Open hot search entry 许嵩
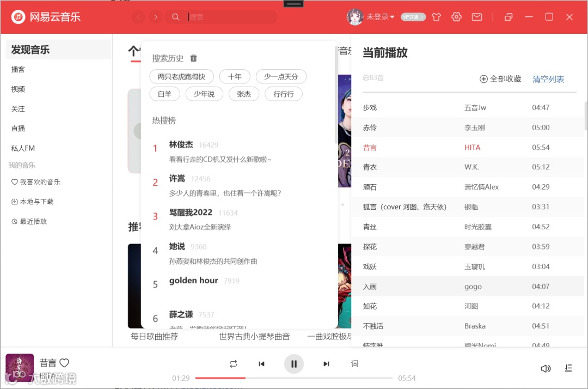This screenshot has width=588, height=389. point(239,186)
